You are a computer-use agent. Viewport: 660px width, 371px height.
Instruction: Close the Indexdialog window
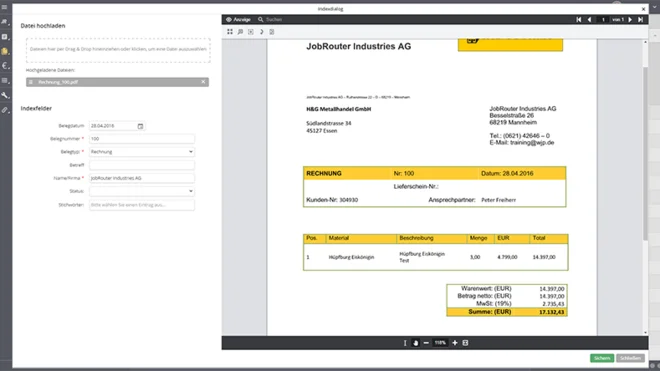643,9
